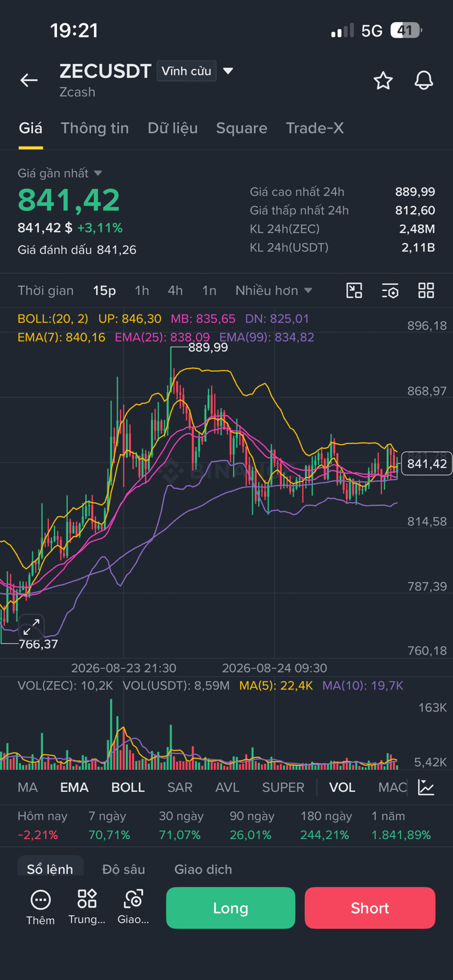Tap the Giá đánh dấu 841,26 mark price
453x980 pixels.
[77, 250]
